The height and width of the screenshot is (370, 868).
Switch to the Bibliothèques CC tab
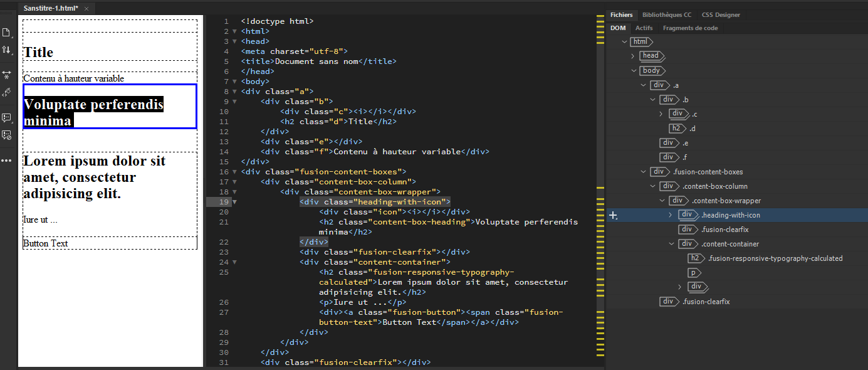[x=667, y=14]
